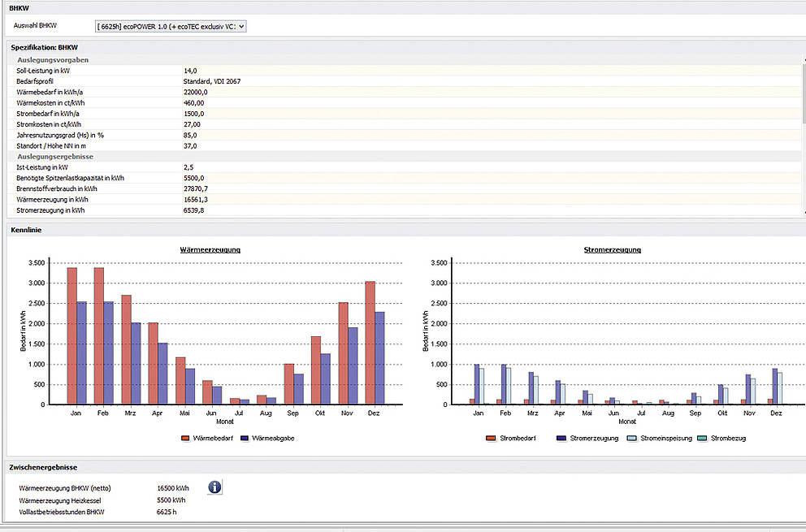Image resolution: width=806 pixels, height=532 pixels.
Task: Select the Strombedarf legend marker
Action: tap(491, 438)
